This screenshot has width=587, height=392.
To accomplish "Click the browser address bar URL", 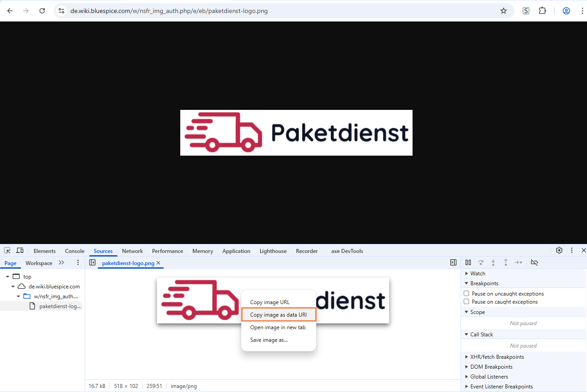I will click(169, 11).
